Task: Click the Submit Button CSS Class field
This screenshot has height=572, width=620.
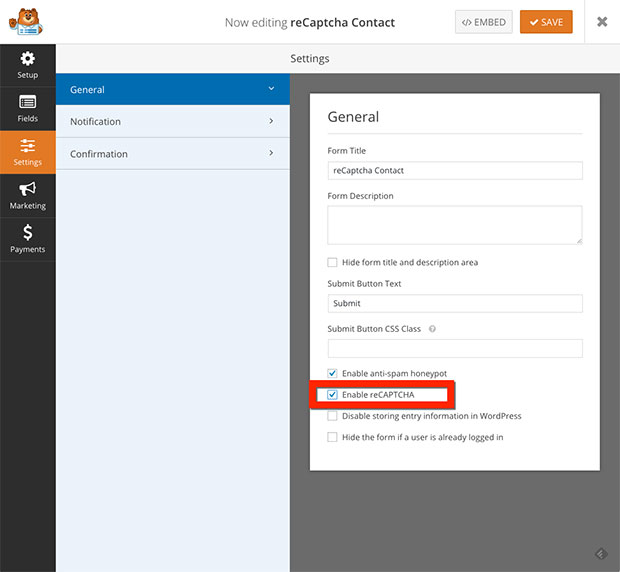Action: click(455, 349)
